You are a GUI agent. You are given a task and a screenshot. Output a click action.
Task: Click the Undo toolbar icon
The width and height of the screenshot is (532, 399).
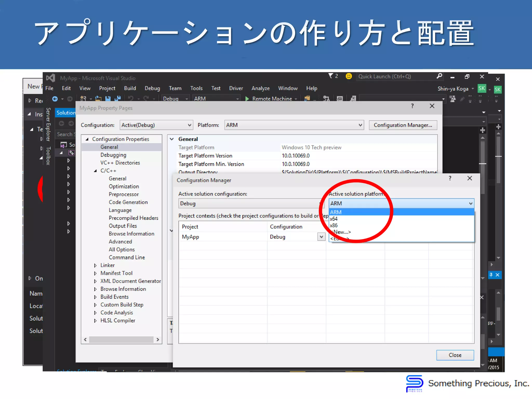(131, 99)
